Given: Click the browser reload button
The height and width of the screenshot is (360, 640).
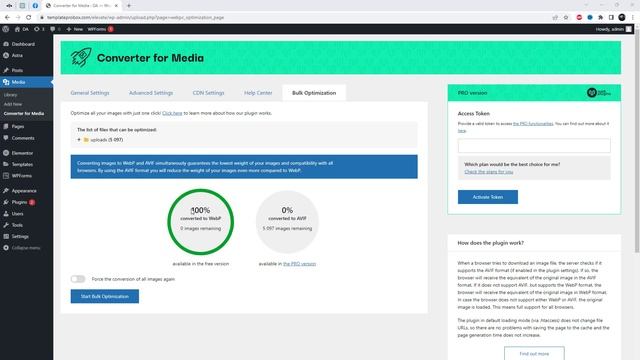Looking at the screenshot, I should tap(29, 18).
